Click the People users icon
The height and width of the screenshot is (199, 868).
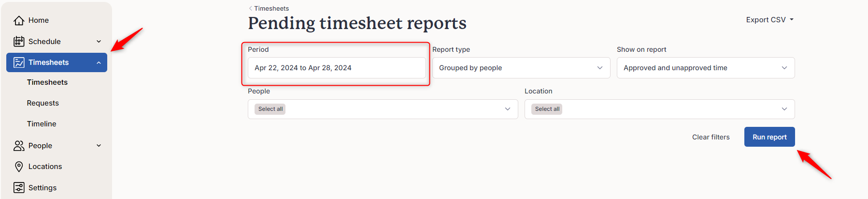(19, 146)
